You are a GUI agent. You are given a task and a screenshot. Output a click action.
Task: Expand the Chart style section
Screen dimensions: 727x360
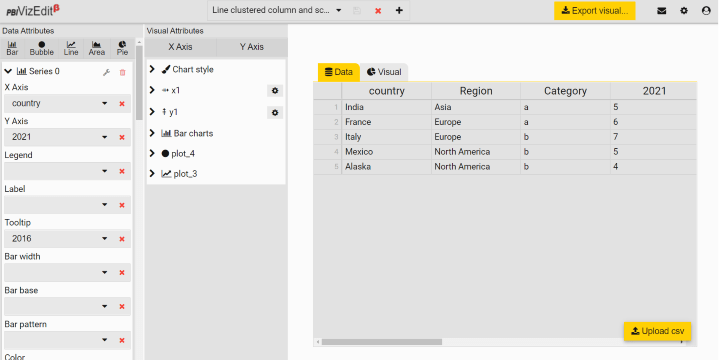click(152, 69)
